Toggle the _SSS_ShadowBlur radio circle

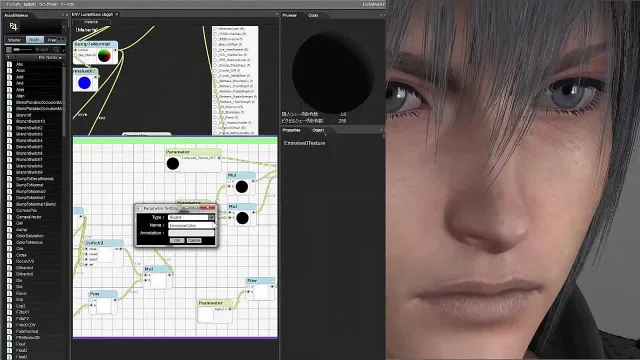215,55
